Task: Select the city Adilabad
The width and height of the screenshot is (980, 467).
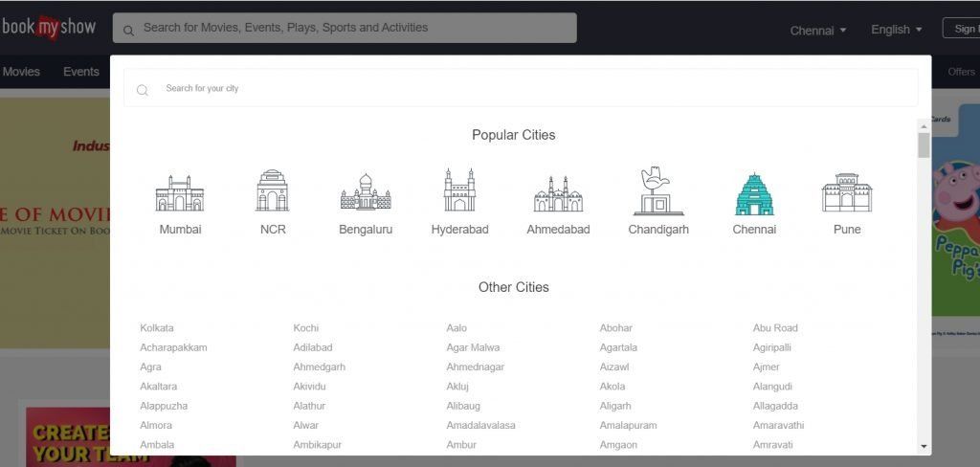Action: pyautogui.click(x=313, y=347)
